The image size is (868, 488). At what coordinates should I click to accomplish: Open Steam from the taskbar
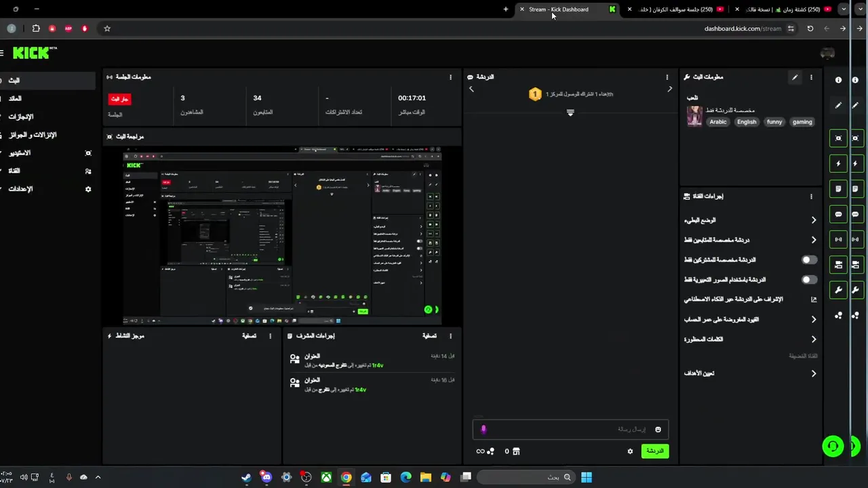[x=246, y=477]
